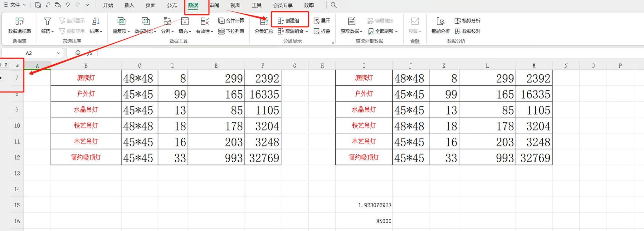Viewport: 644px width, 231px height.
Task: Open the 重复项 dropdown
Action: pyautogui.click(x=121, y=31)
